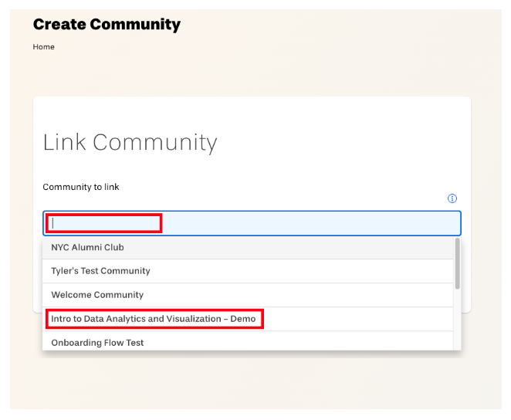The width and height of the screenshot is (511, 420).
Task: Click the Link Community heading
Action: tap(130, 142)
